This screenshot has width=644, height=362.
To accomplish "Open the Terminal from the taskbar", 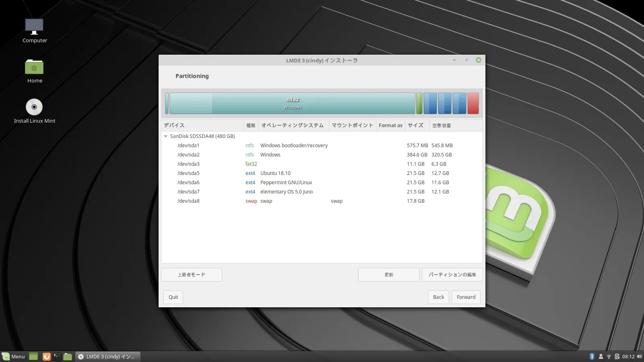I will [57, 356].
